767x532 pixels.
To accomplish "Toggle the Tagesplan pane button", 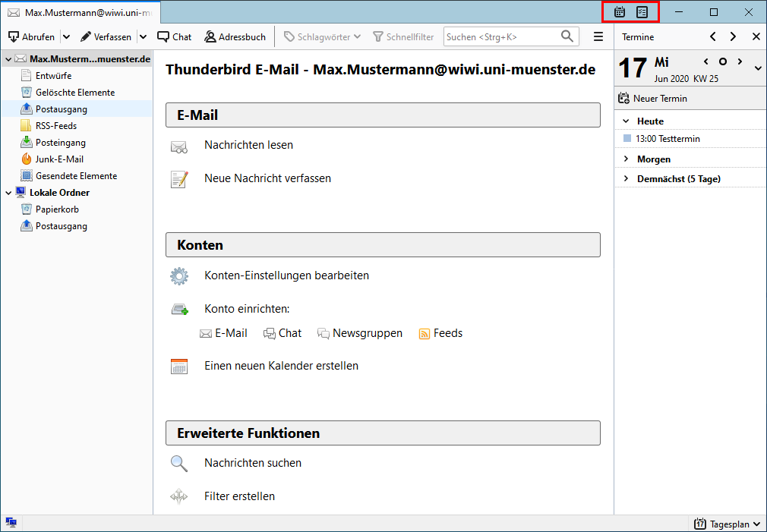I will [721, 524].
